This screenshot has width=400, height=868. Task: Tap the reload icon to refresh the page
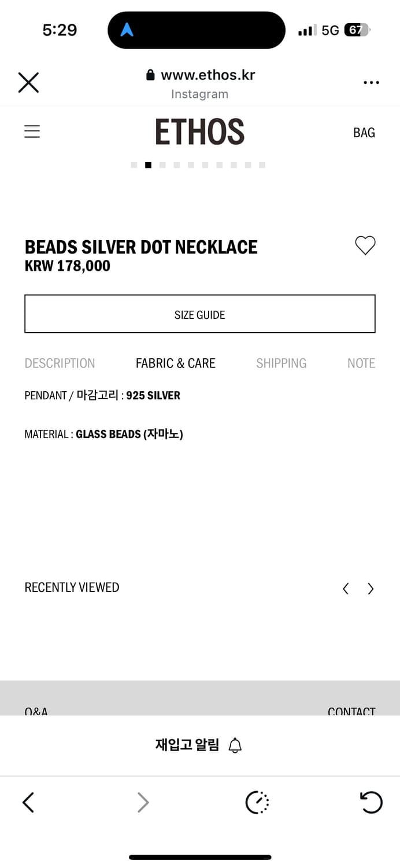click(x=372, y=803)
